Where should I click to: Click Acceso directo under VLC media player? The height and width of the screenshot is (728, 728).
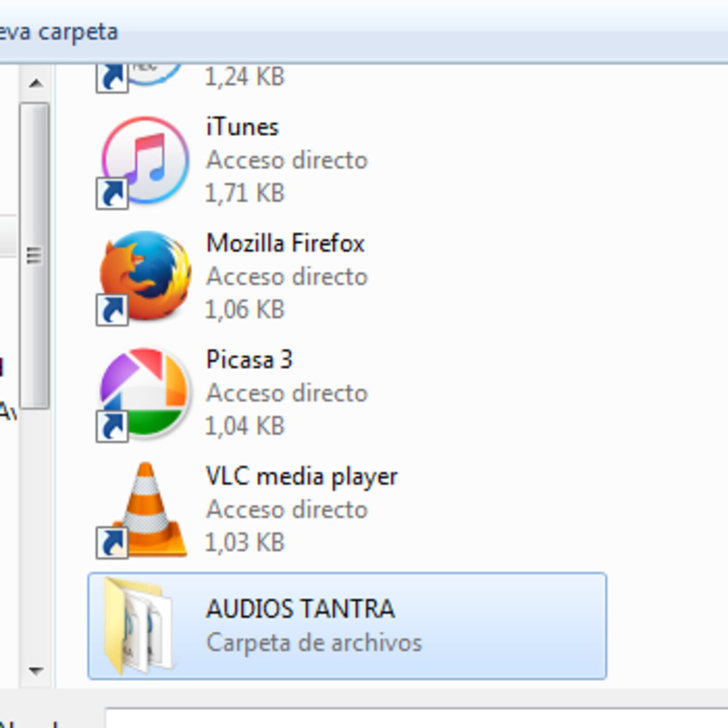click(287, 510)
